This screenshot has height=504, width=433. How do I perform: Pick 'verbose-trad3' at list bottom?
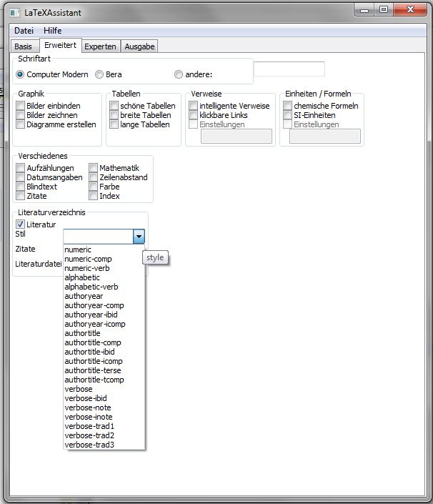click(x=104, y=445)
